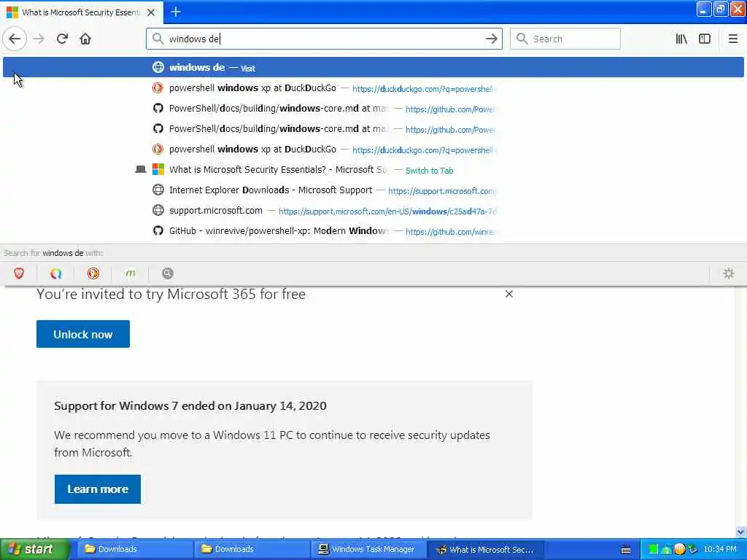
Task: Click the Switch to Tab indicator icon
Action: tap(141, 169)
